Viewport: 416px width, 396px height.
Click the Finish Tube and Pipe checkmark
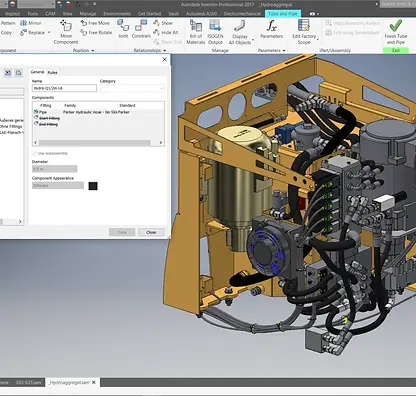click(396, 26)
